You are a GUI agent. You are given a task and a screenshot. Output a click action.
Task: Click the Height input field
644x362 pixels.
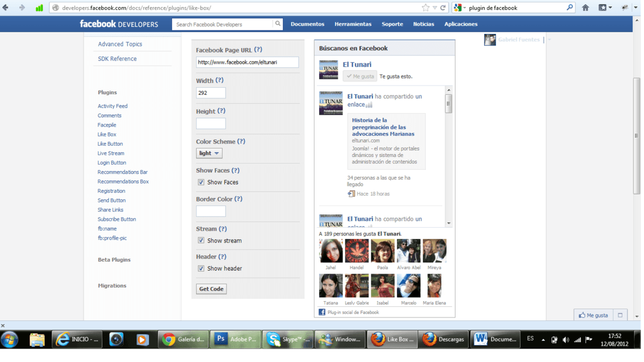pos(211,123)
